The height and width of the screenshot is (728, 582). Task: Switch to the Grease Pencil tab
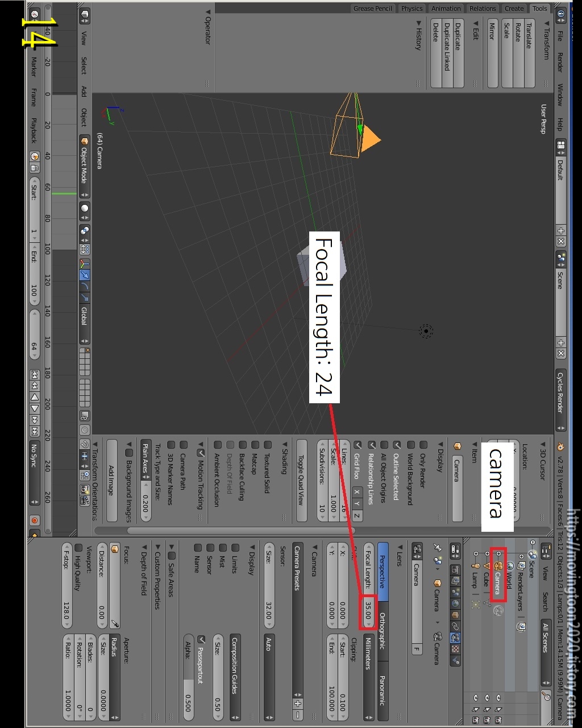click(x=373, y=9)
